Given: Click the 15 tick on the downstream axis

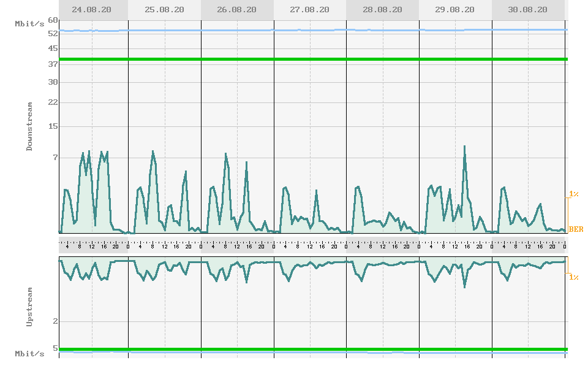Looking at the screenshot, I should tap(53, 126).
